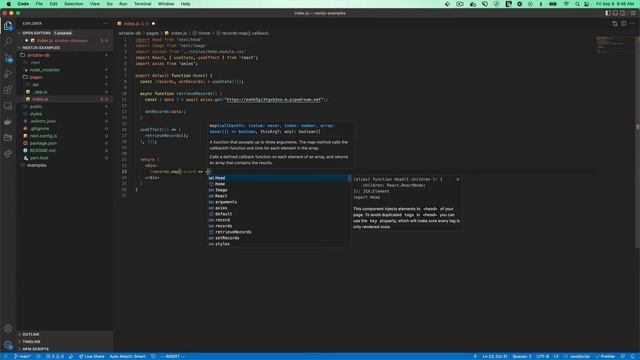The width and height of the screenshot is (640, 360).
Task: Open the Apple menu
Action: tap(9, 4)
